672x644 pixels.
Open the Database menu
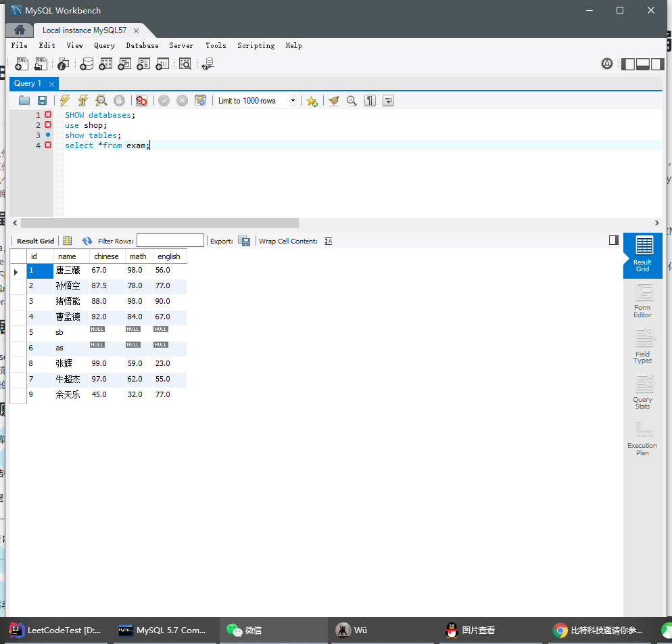pos(142,45)
